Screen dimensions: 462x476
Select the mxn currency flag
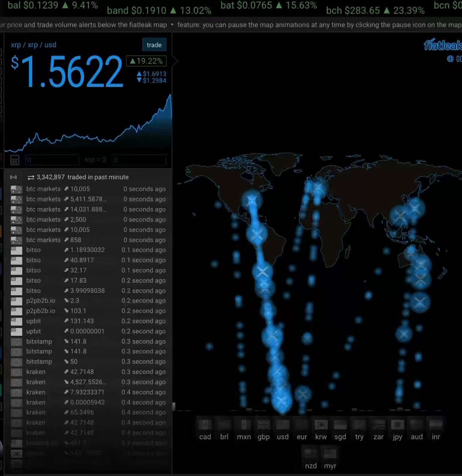[x=244, y=425]
